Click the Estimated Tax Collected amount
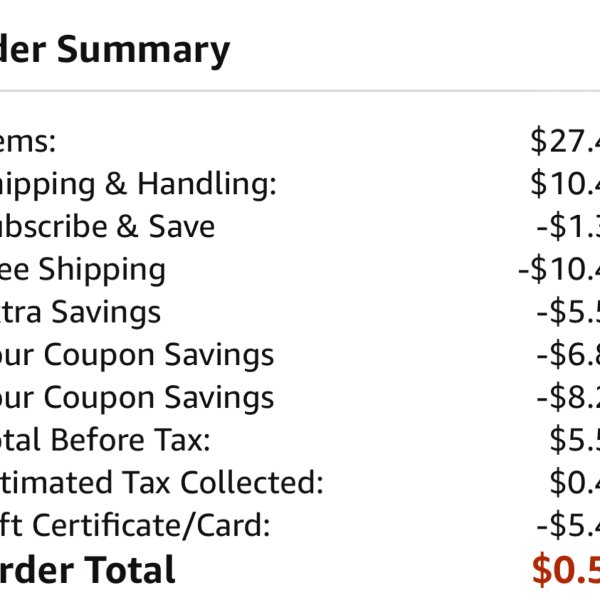 (x=575, y=482)
